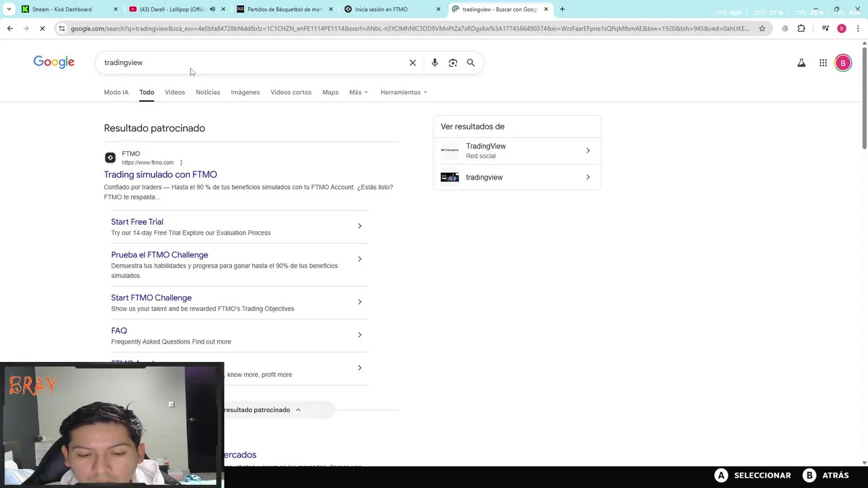
Task: Expand the chevron below the FAQ row
Action: [x=359, y=367]
